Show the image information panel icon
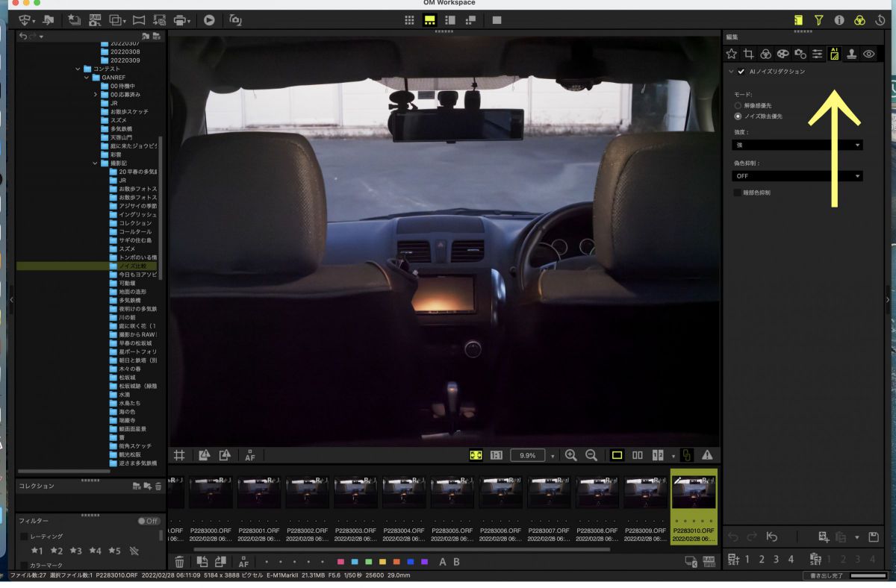This screenshot has width=896, height=588. click(x=839, y=20)
